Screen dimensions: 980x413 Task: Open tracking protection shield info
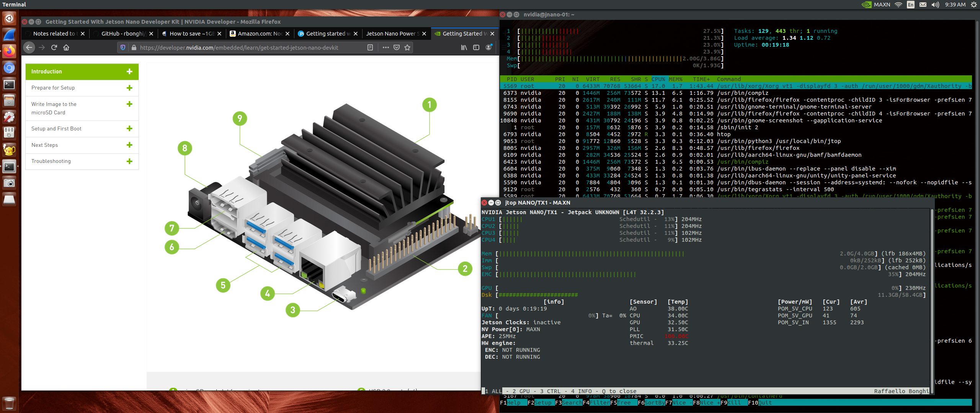[x=122, y=47]
